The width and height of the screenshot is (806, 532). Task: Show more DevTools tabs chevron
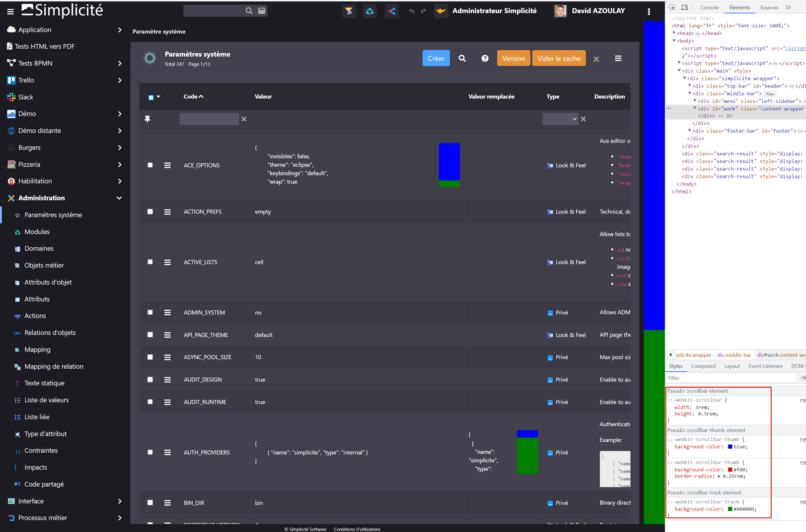click(788, 7)
